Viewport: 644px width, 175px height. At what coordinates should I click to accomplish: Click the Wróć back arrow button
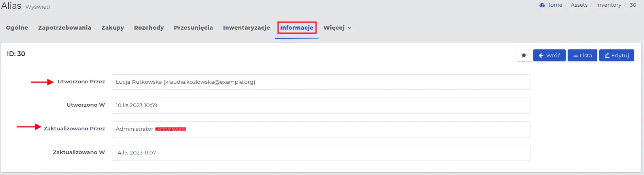pyautogui.click(x=549, y=55)
